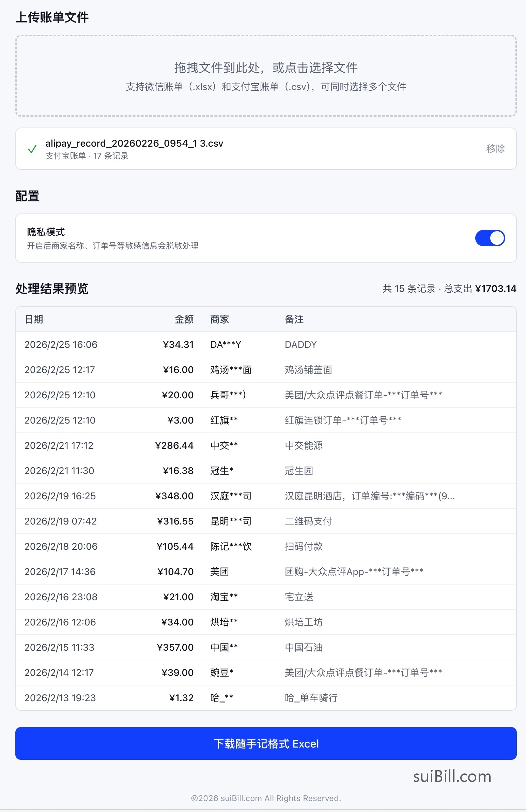The height and width of the screenshot is (812, 526).
Task: Select the 汉庭昆明酒店 ¥348.00 row
Action: [x=266, y=496]
